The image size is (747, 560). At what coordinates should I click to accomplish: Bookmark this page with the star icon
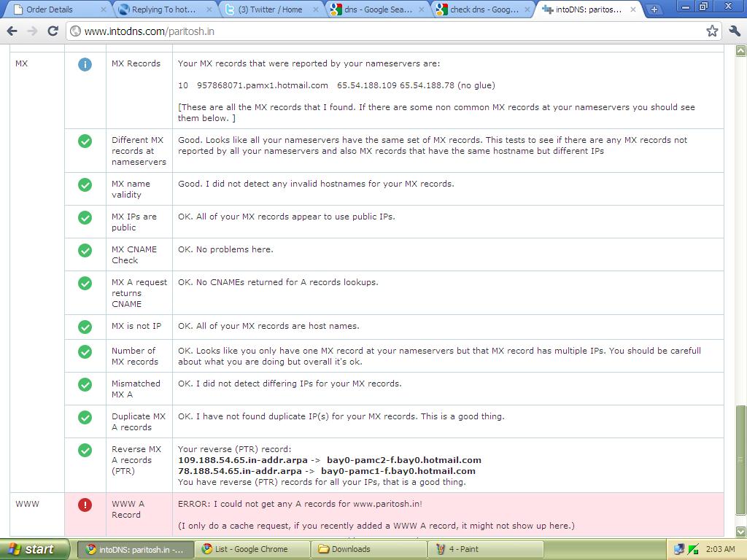coord(712,32)
